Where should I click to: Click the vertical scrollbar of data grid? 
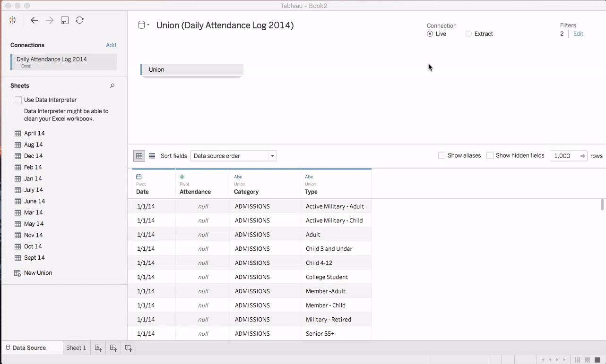[602, 205]
